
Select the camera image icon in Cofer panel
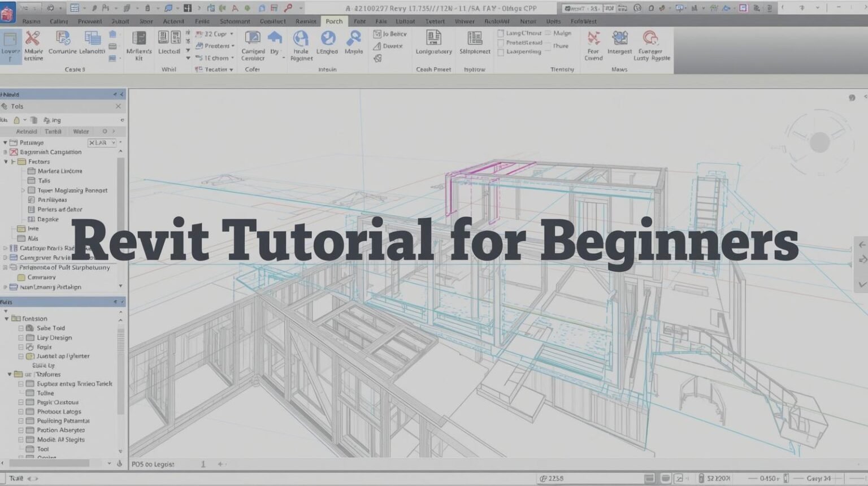coord(253,36)
